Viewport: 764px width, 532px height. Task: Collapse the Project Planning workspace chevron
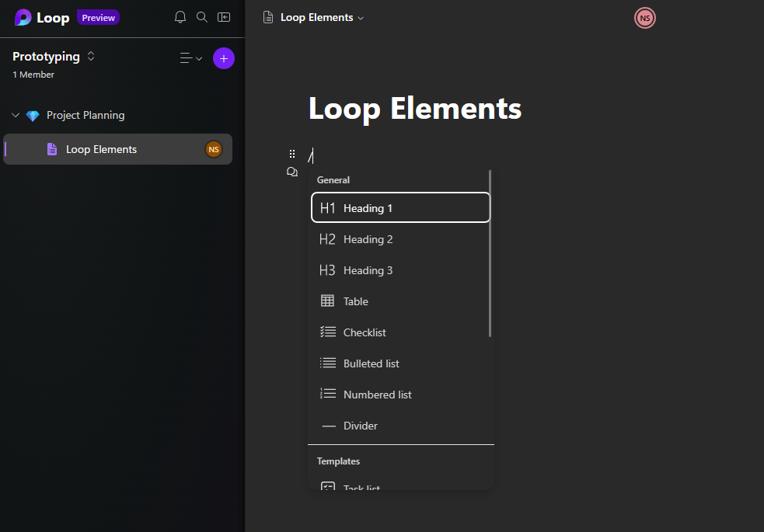tap(16, 114)
